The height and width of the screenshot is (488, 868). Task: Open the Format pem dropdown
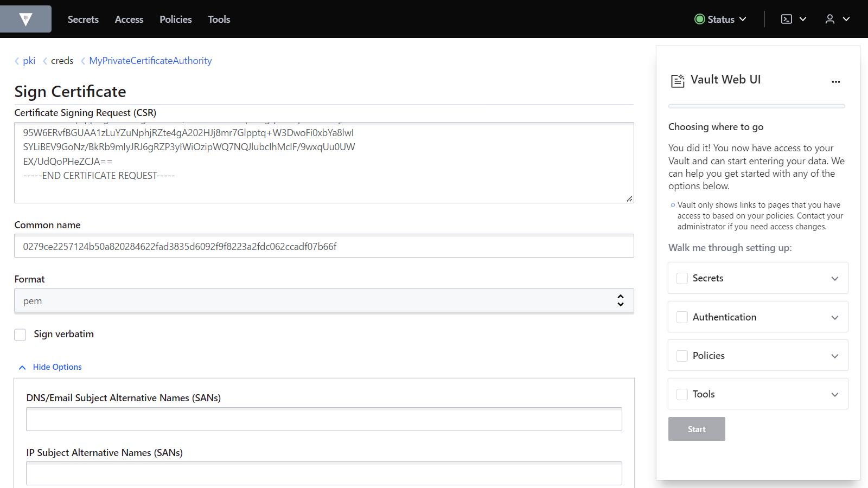click(324, 301)
